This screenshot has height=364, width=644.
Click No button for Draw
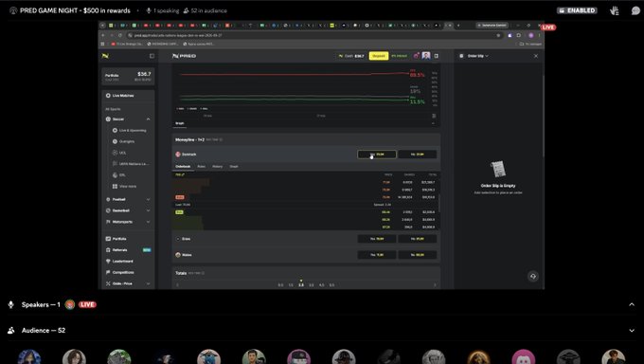pyautogui.click(x=418, y=239)
